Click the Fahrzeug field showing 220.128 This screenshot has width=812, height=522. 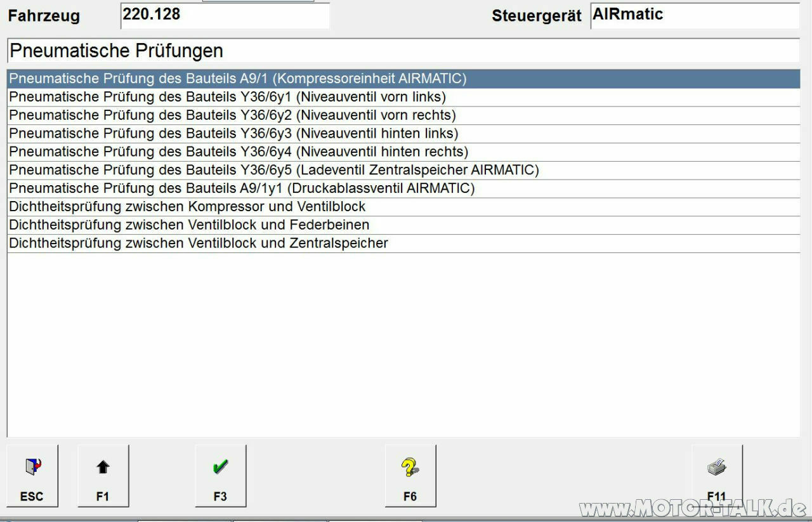coord(225,15)
